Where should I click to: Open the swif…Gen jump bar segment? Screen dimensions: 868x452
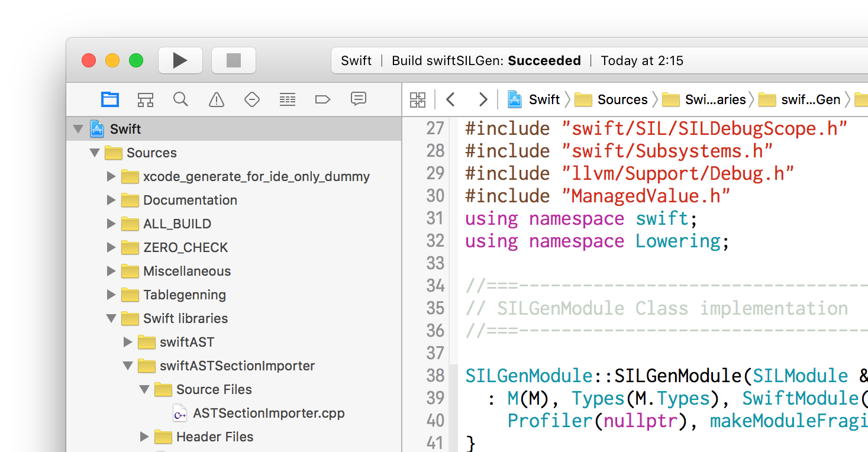pos(799,99)
